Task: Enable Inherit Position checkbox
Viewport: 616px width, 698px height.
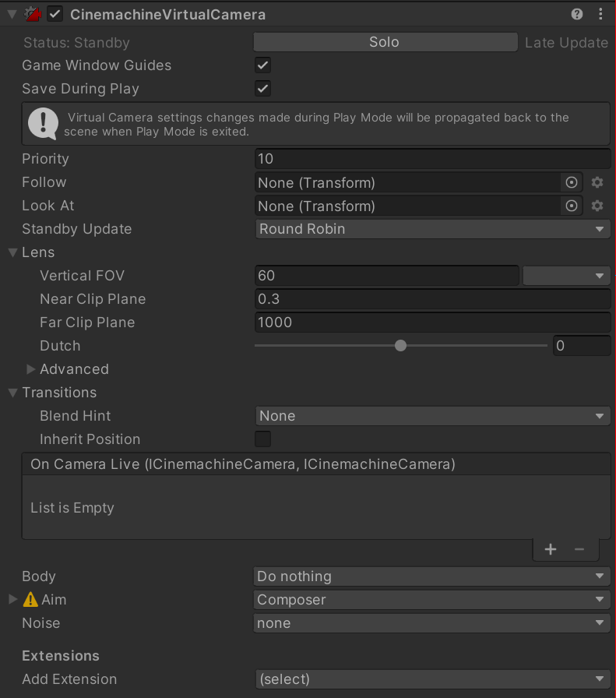Action: [262, 439]
